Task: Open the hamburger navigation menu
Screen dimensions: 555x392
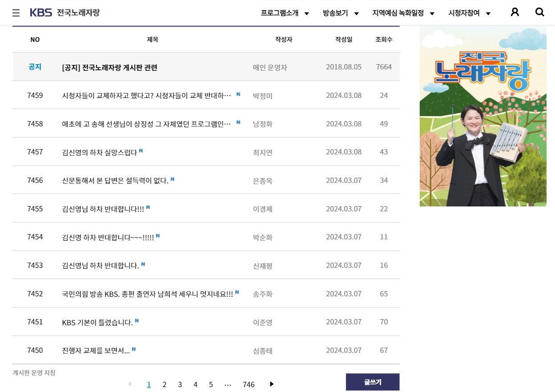Action: [16, 12]
